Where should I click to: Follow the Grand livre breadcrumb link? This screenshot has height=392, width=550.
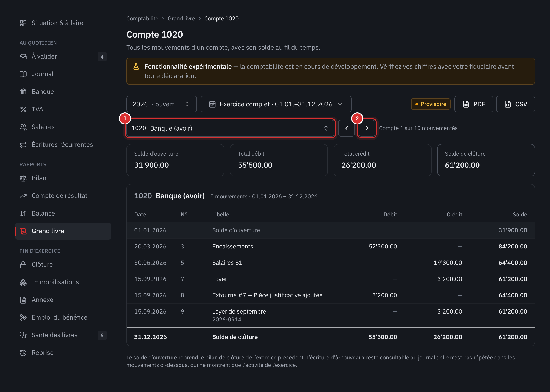[181, 19]
